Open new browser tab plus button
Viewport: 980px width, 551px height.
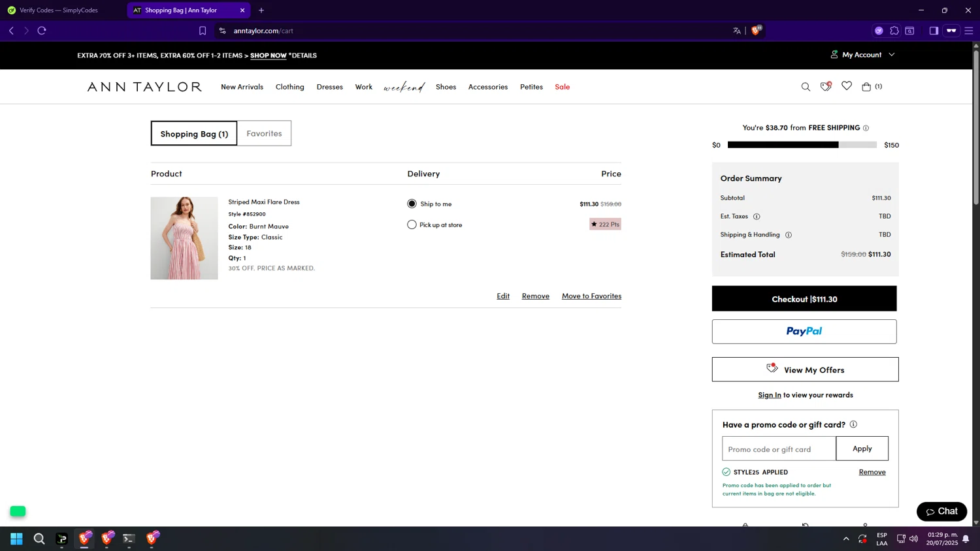click(261, 10)
